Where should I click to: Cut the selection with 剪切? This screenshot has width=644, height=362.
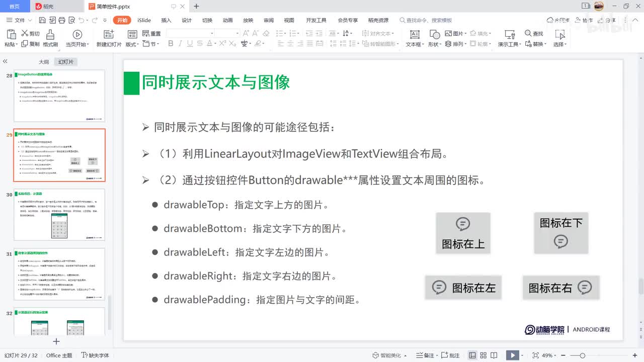pyautogui.click(x=30, y=34)
